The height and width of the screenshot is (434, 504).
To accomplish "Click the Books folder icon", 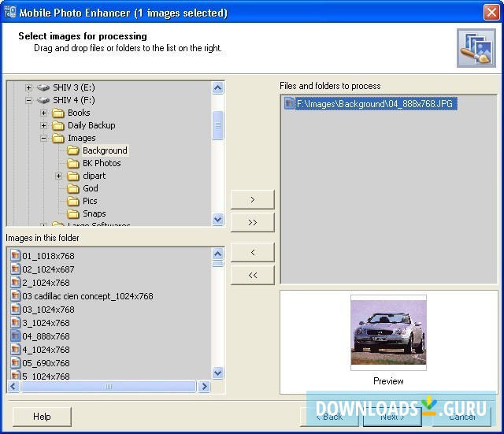I will coord(58,113).
